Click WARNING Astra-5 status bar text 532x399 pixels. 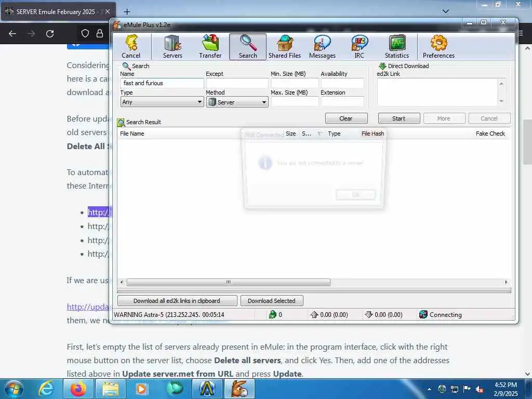tap(169, 314)
